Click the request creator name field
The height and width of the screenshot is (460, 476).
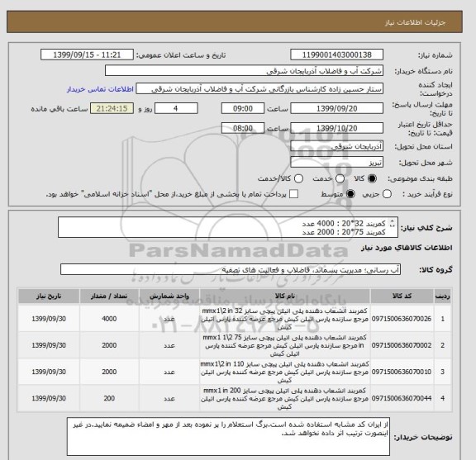click(259, 89)
